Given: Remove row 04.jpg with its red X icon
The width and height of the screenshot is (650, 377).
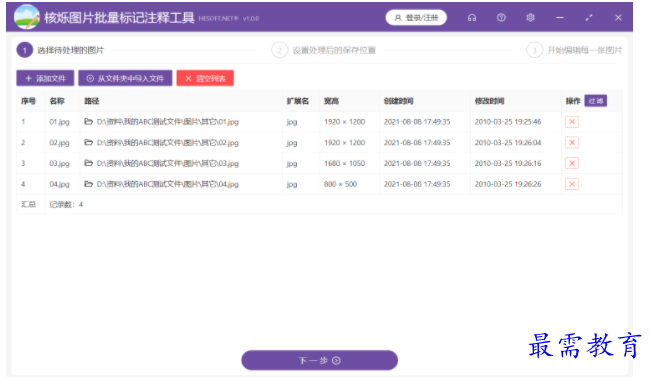Looking at the screenshot, I should pyautogui.click(x=572, y=184).
